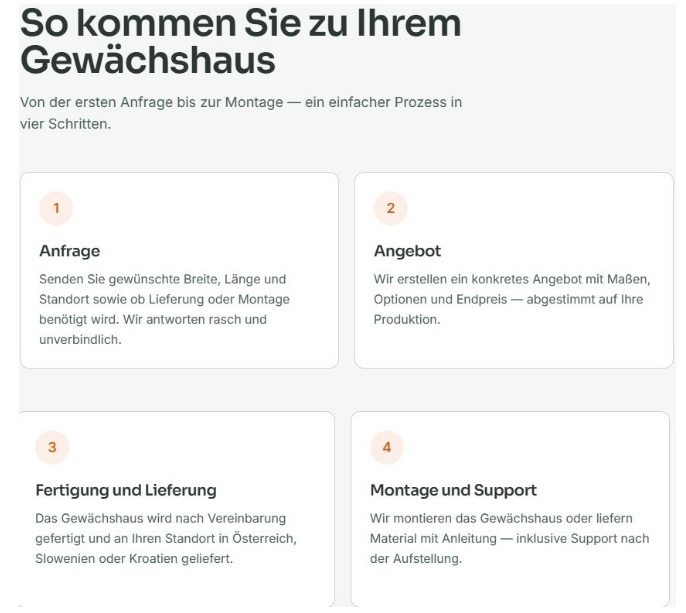Click the step 1 number badge
This screenshot has width=686, height=613.
56,208
